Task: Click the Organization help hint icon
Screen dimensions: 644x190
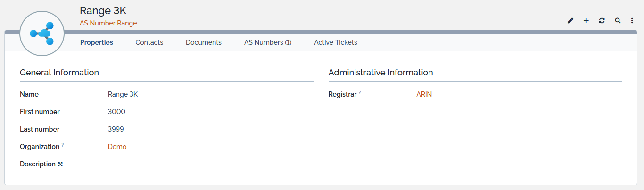Action: pos(63,145)
